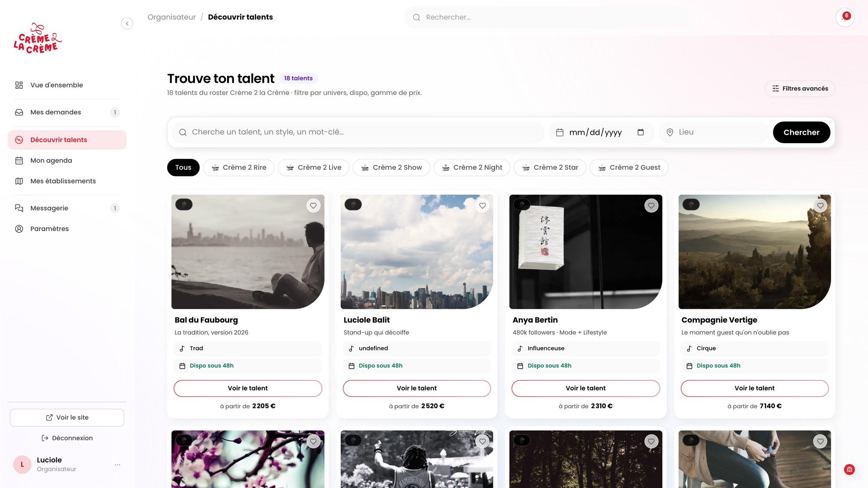Screen dimensions: 868x488
Task: Open the Bal du Faubourg skyline photo
Action: 248,252
